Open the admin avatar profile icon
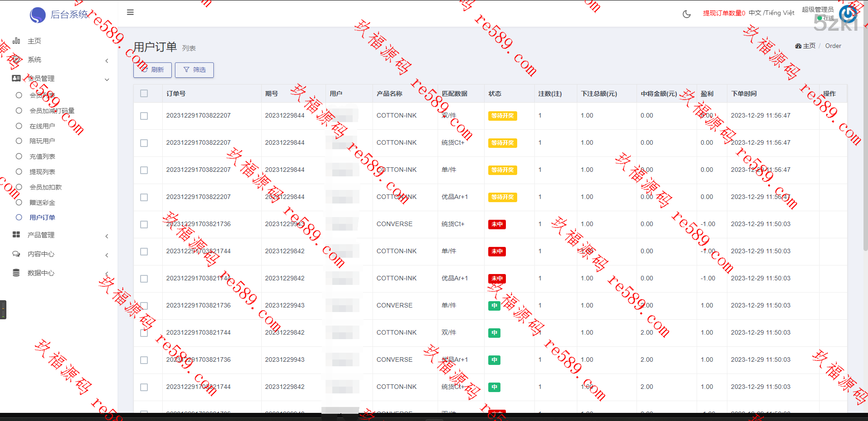 click(848, 13)
